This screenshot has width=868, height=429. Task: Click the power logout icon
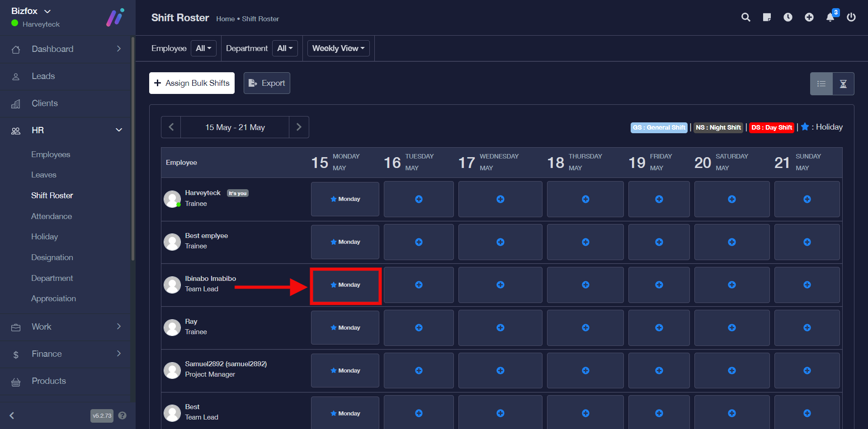click(851, 17)
